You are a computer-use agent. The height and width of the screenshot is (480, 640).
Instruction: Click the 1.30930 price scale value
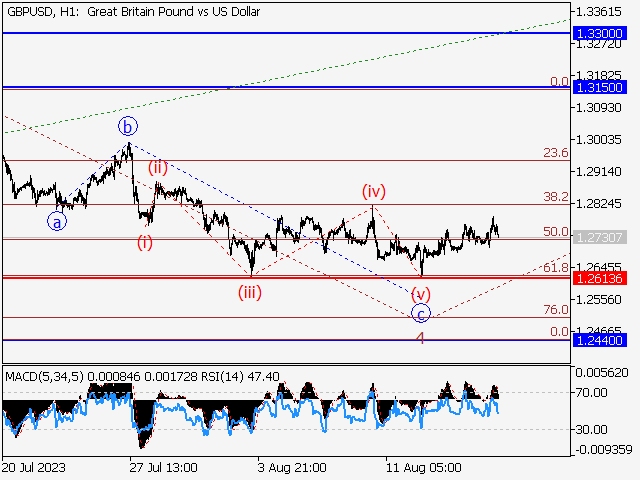click(598, 108)
